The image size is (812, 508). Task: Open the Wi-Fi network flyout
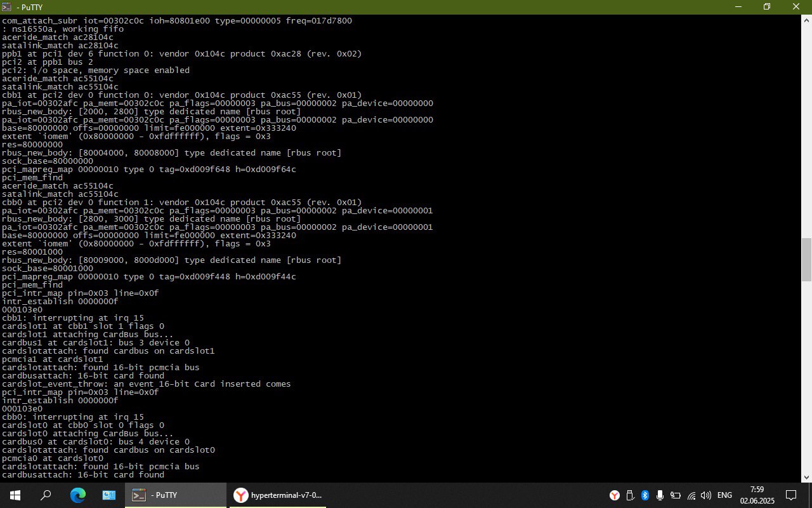[x=691, y=495]
